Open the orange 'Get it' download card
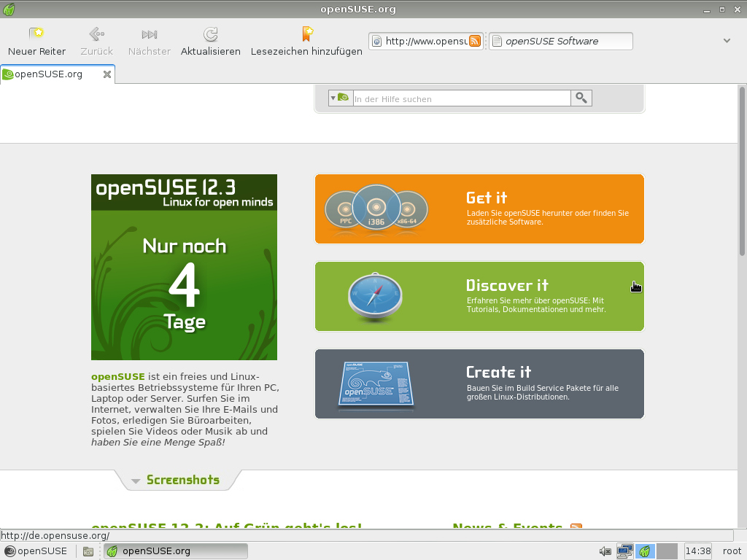Screen dimensions: 747x560 (479, 209)
